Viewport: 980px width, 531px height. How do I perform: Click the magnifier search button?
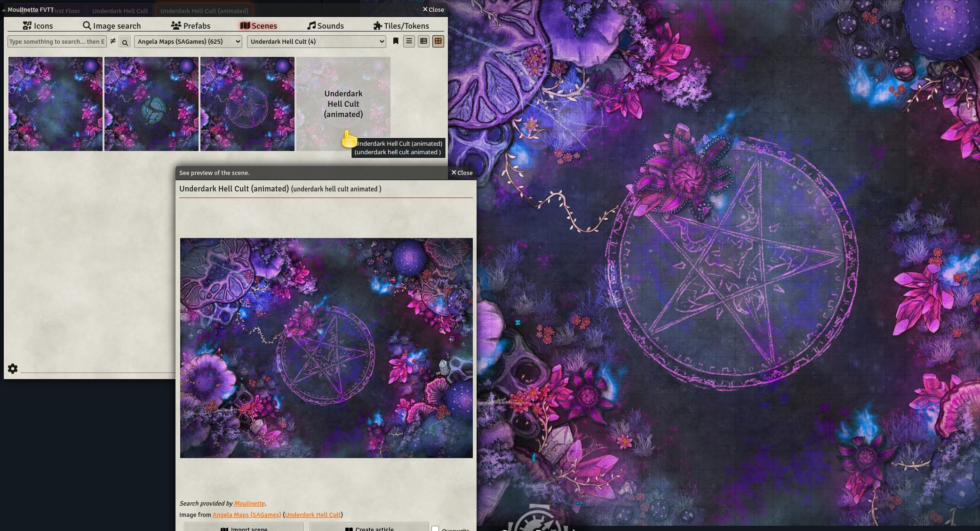[x=125, y=42]
